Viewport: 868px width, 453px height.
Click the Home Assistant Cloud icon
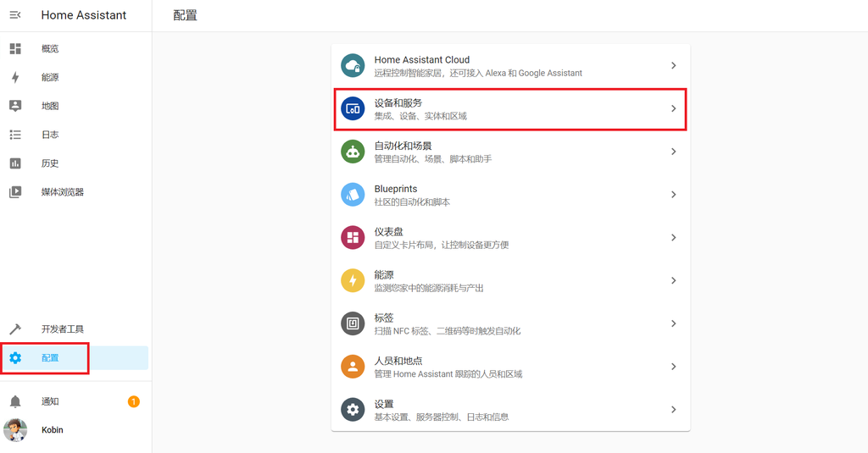[x=353, y=65]
